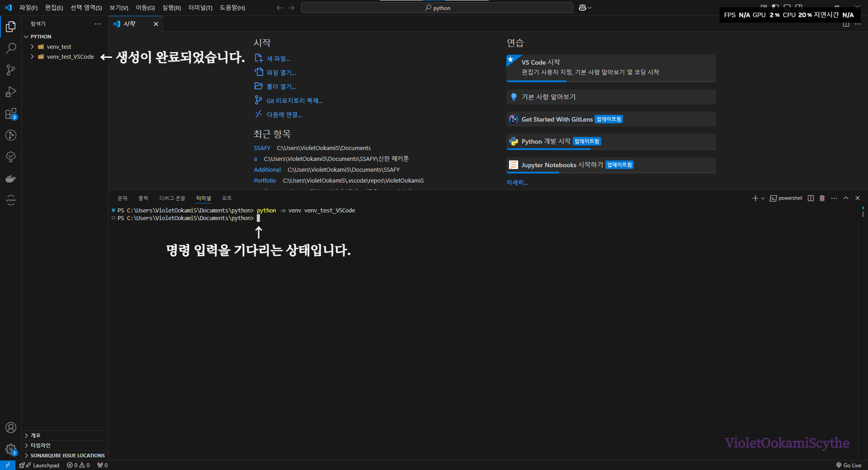Open Copilot chat icon near search bar
The height and width of the screenshot is (470, 868).
(x=583, y=8)
